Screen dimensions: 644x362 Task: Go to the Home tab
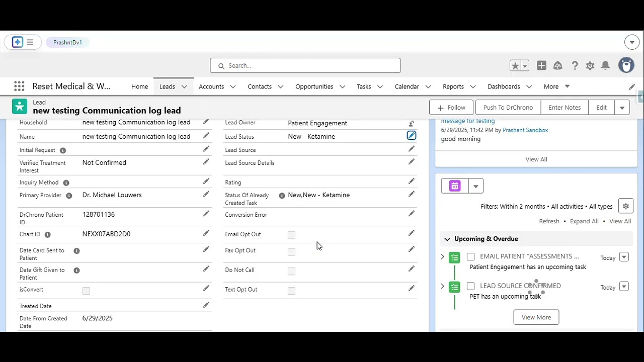pyautogui.click(x=140, y=86)
